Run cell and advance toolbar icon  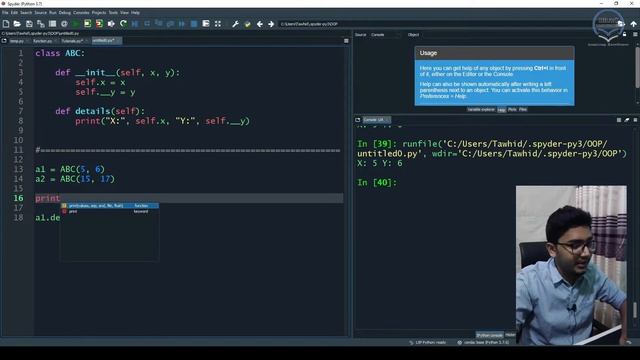click(99, 24)
